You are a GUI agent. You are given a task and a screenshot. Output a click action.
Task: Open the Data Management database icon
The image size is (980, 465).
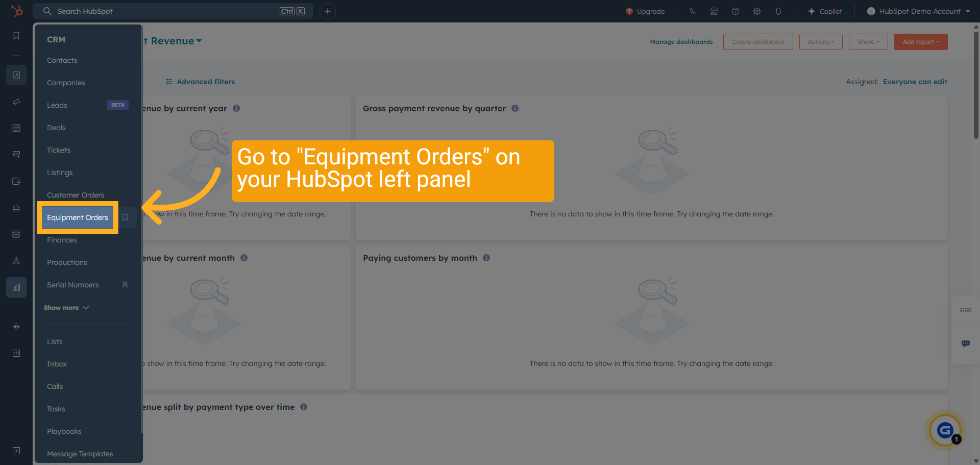16,234
